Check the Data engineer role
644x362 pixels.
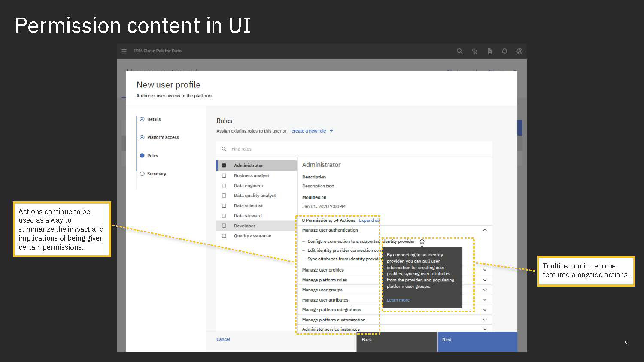[x=224, y=186]
